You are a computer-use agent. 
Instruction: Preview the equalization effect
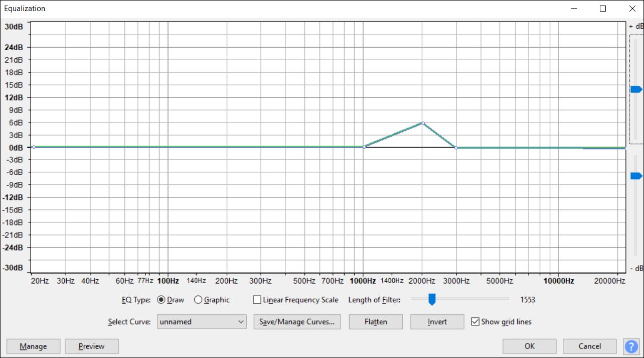click(91, 346)
